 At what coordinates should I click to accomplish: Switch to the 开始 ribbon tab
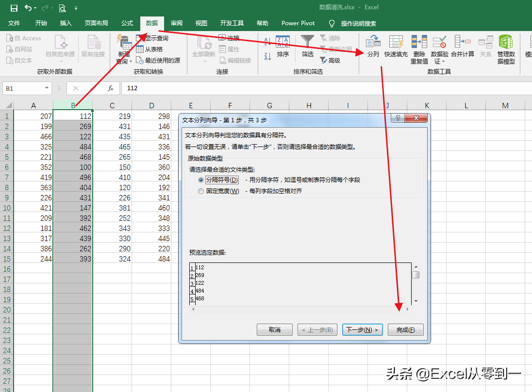pos(41,23)
